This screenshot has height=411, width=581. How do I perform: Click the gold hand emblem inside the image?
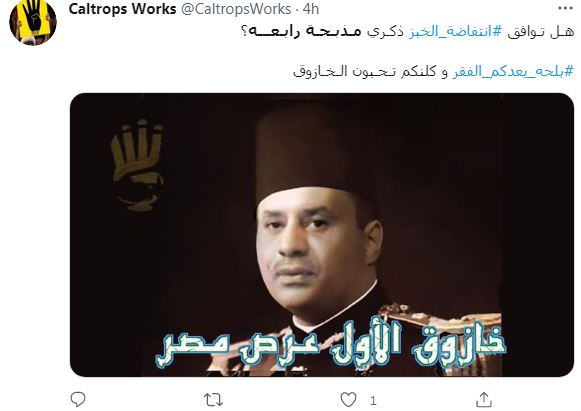(138, 166)
